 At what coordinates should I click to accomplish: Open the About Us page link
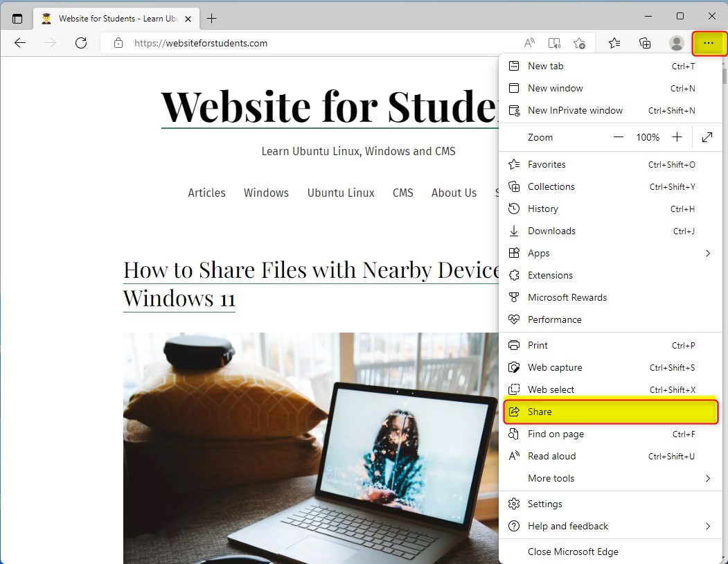(x=454, y=193)
